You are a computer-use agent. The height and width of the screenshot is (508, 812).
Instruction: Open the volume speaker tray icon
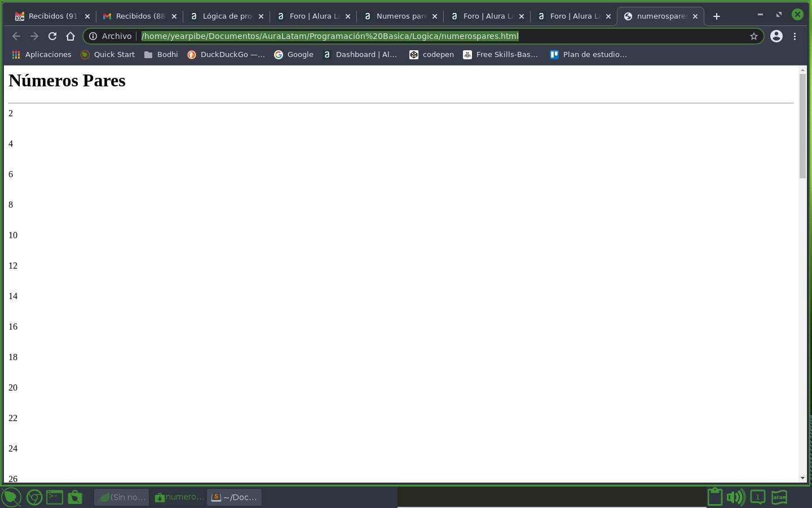736,497
